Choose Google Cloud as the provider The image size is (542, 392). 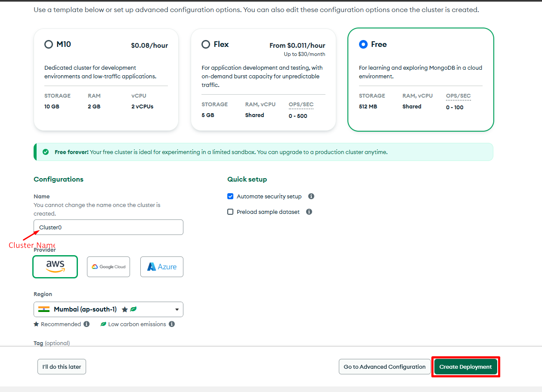click(108, 267)
